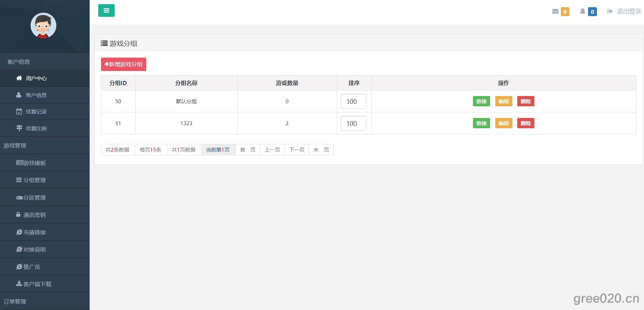Screen dimensions: 644x310
Task: Log out via 退出登录
Action: point(624,12)
